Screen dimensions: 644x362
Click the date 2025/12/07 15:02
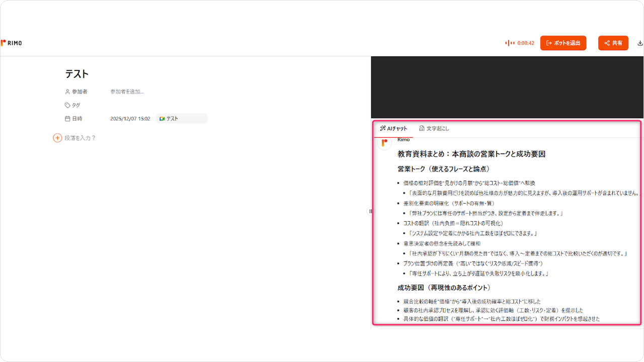[x=130, y=119]
